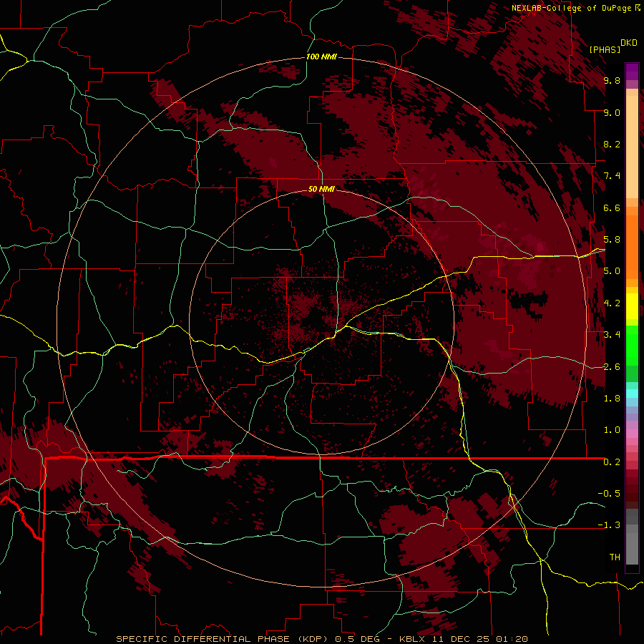Image resolution: width=644 pixels, height=644 pixels.
Task: Click the DKD label above color scale
Action: pos(629,43)
